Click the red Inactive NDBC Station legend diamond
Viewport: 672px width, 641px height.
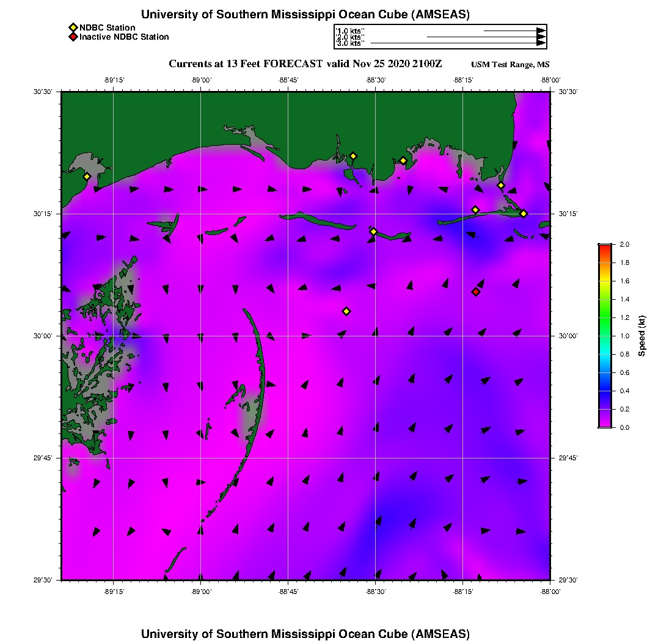(73, 37)
